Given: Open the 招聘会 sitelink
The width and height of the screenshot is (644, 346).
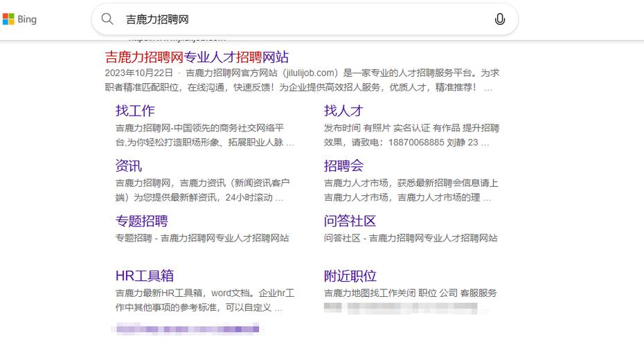Looking at the screenshot, I should point(343,166).
